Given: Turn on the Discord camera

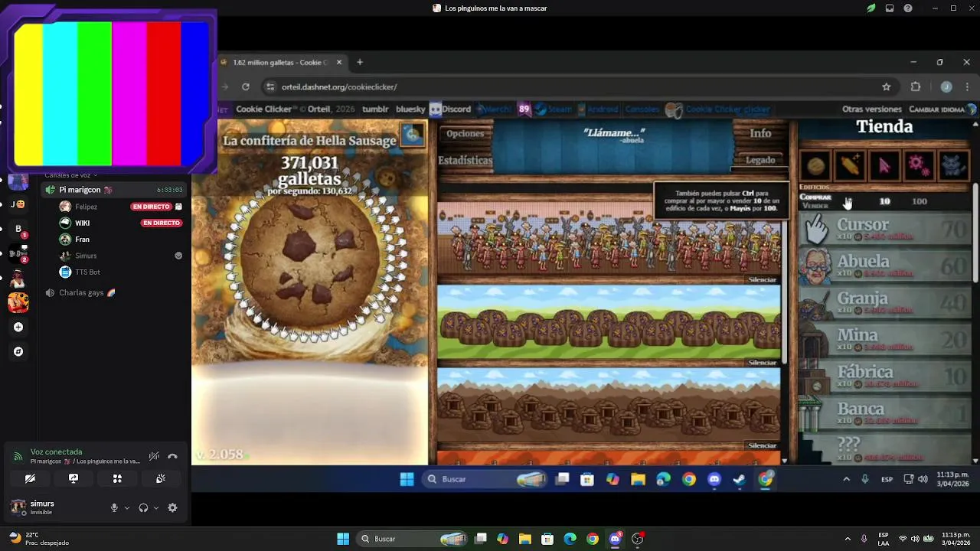Looking at the screenshot, I should pyautogui.click(x=30, y=478).
